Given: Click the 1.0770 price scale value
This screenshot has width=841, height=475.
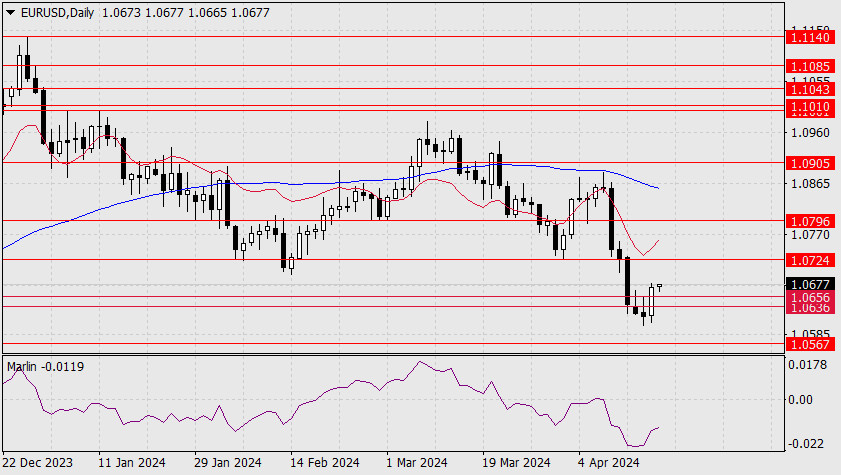Looking at the screenshot, I should (810, 234).
